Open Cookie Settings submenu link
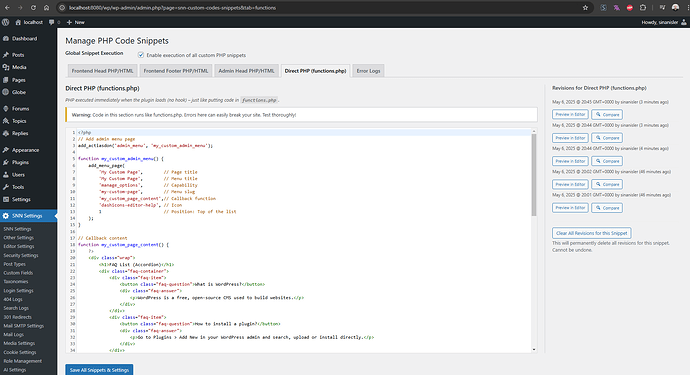 [x=20, y=352]
